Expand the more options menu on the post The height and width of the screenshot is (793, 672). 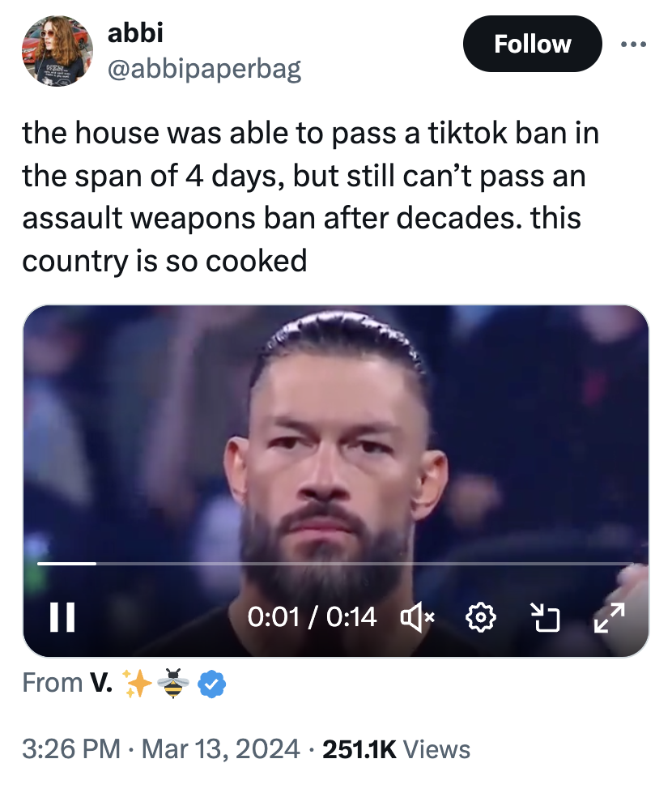point(634,45)
